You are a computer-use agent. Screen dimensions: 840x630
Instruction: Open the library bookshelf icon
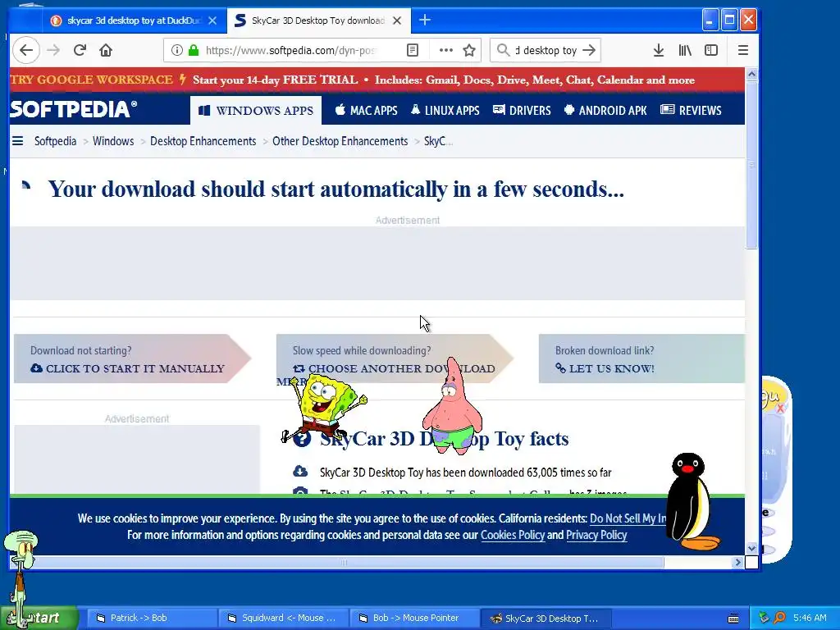[685, 50]
